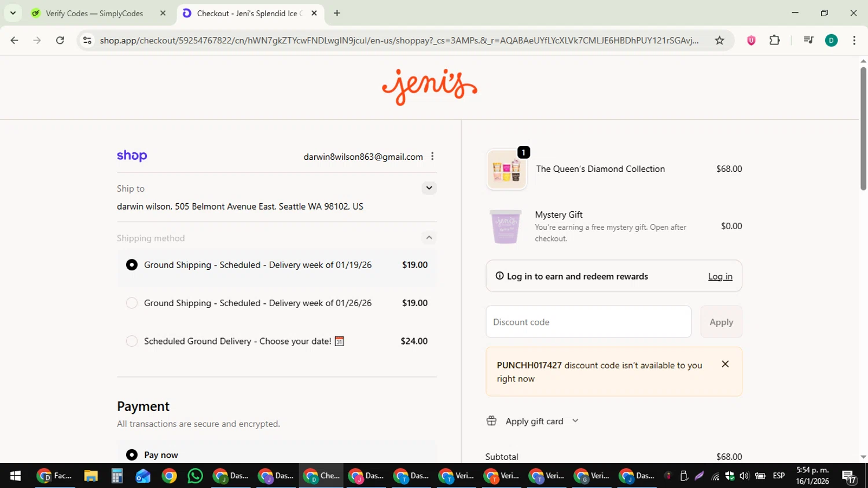Image resolution: width=868 pixels, height=488 pixels.
Task: View site information icon in address bar
Action: pyautogui.click(x=87, y=40)
